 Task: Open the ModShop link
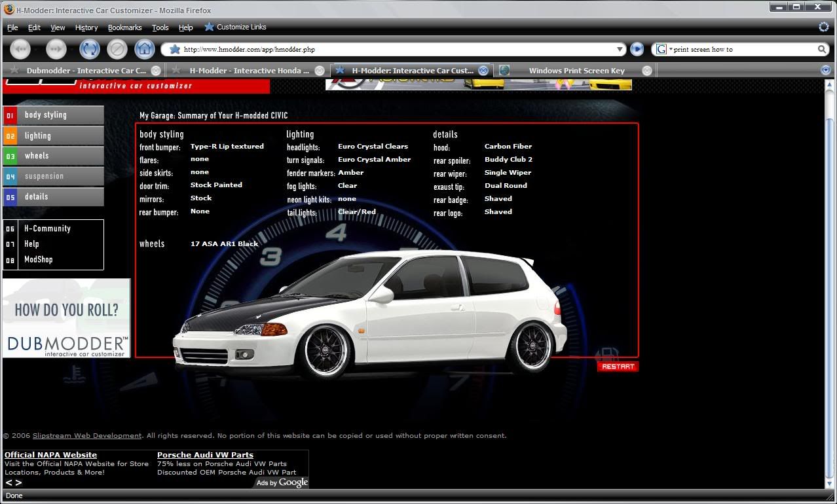[38, 259]
